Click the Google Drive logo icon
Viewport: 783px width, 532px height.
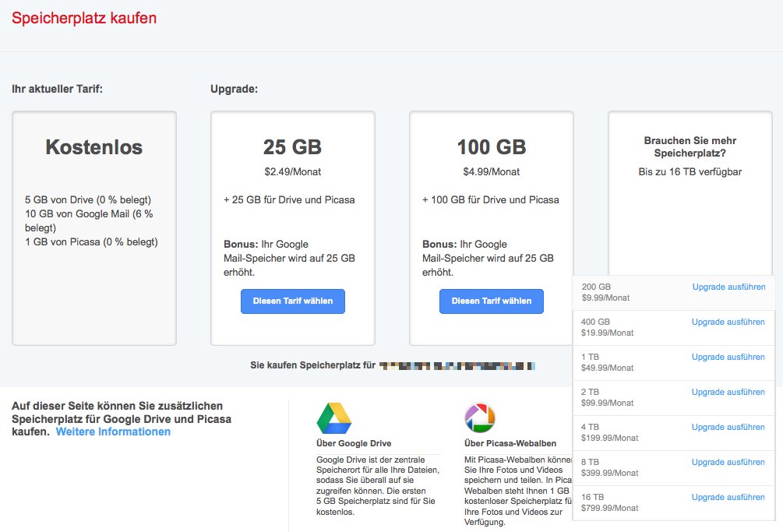[x=334, y=417]
